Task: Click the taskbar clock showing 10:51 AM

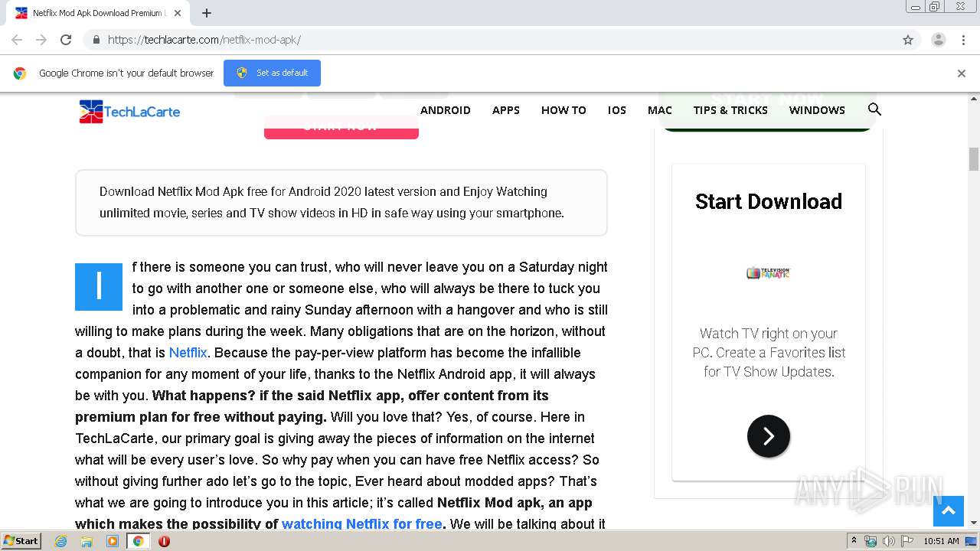Action: click(x=941, y=541)
